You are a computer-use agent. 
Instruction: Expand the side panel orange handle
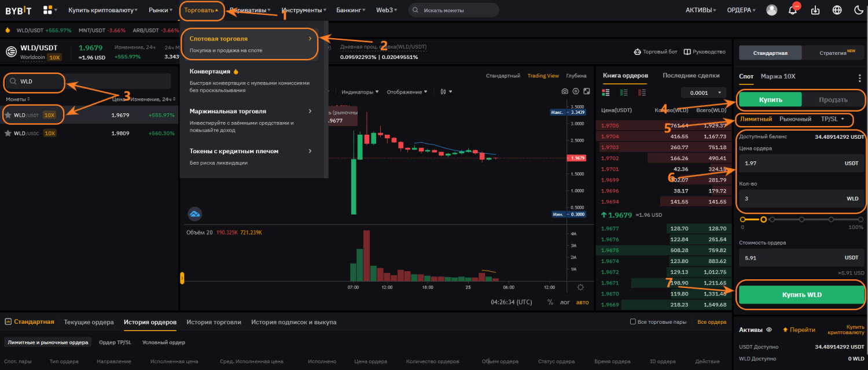182,278
